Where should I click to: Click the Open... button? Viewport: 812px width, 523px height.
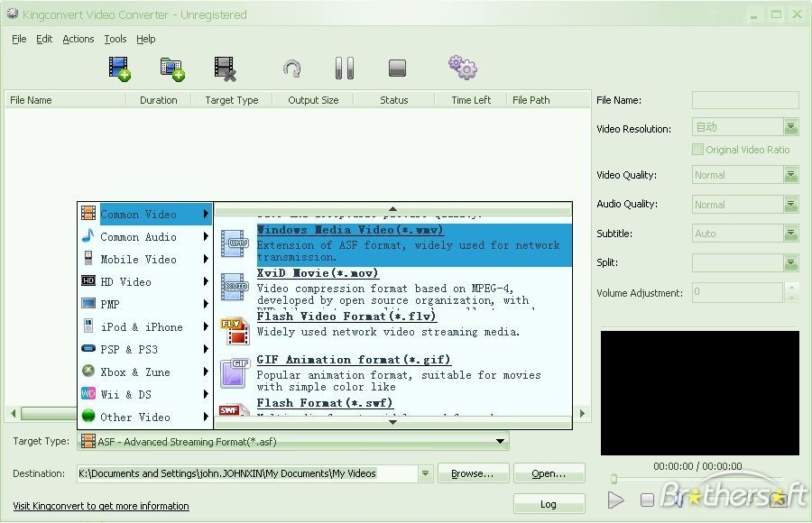click(x=549, y=473)
